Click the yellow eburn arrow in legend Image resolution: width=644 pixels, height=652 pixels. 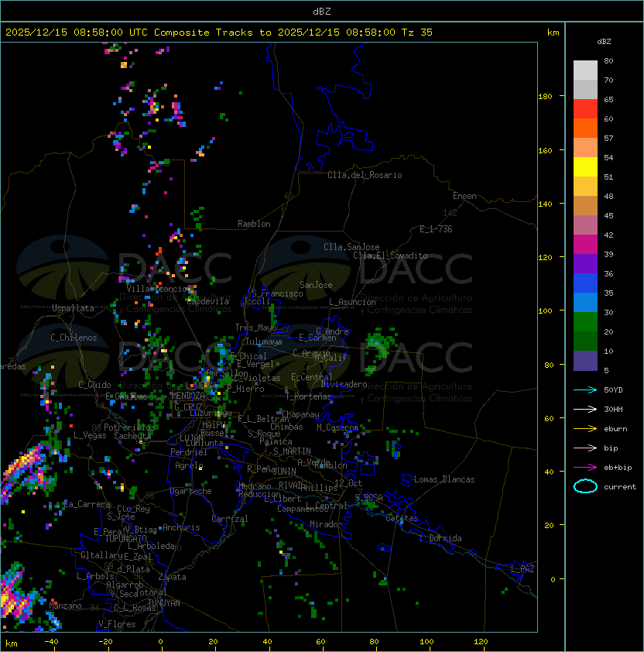click(585, 429)
